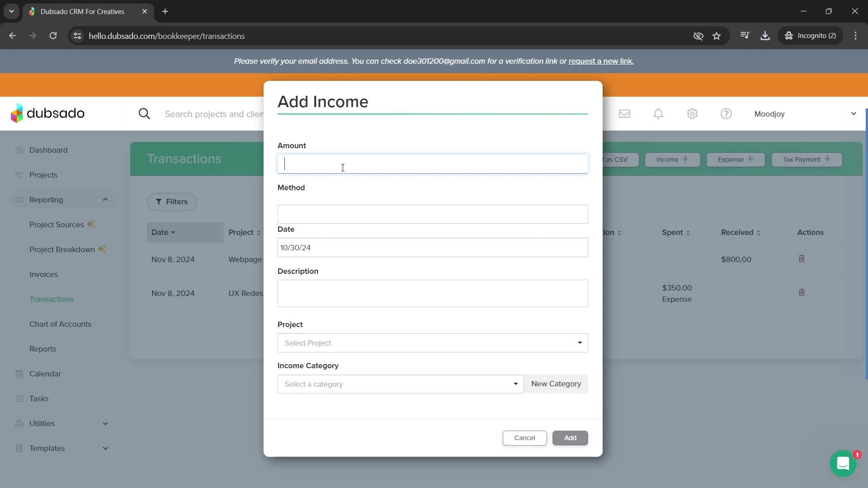The height and width of the screenshot is (488, 868).
Task: Click the Expense plus button
Action: click(x=736, y=160)
